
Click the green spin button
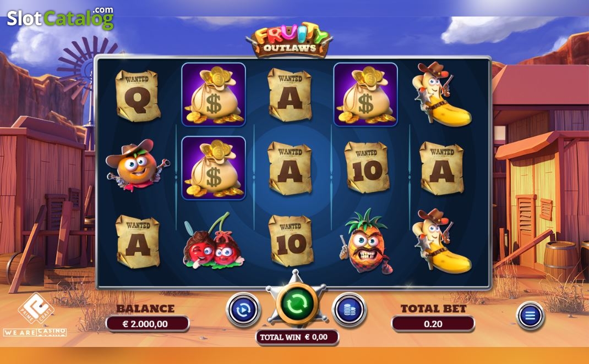[296, 303]
